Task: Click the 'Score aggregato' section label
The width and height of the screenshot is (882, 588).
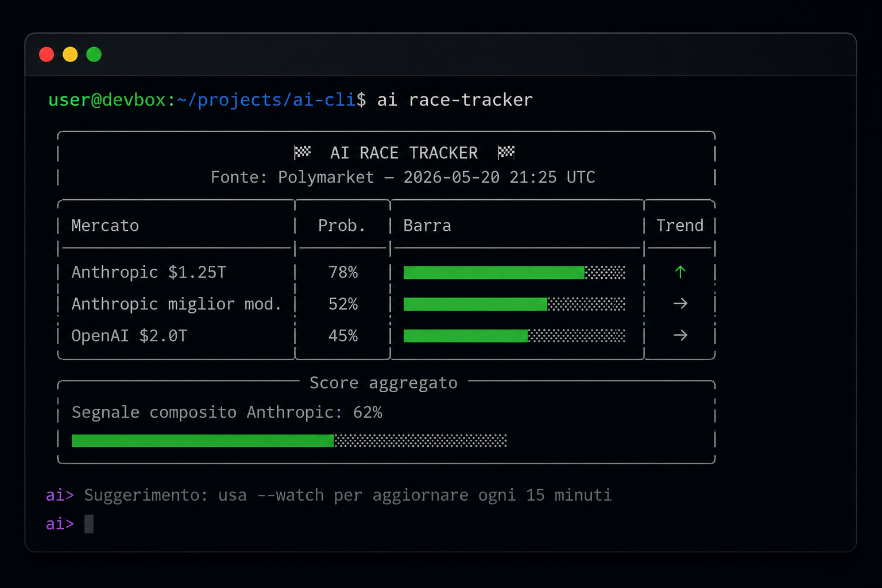Action: [384, 383]
